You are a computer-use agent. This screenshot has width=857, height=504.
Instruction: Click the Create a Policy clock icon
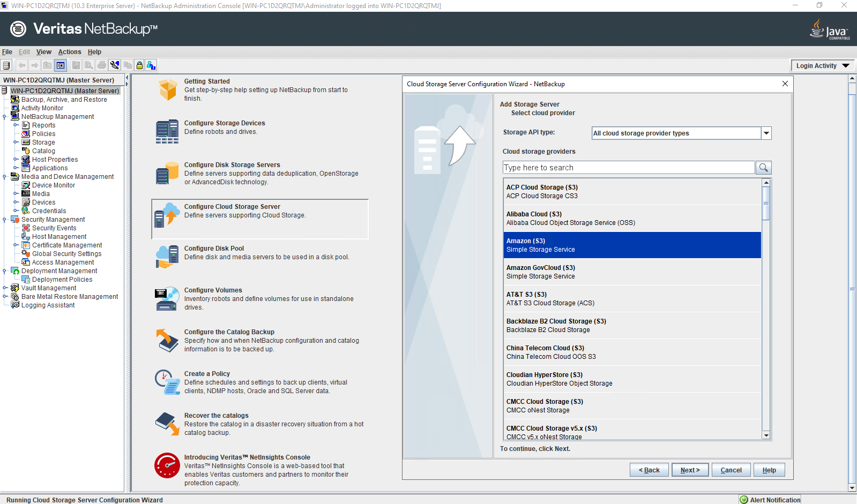tap(167, 382)
